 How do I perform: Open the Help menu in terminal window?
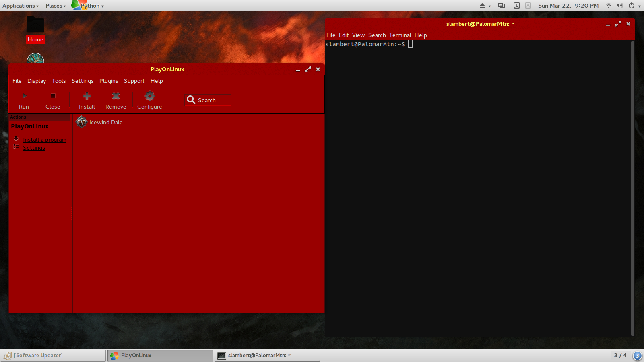tap(421, 35)
